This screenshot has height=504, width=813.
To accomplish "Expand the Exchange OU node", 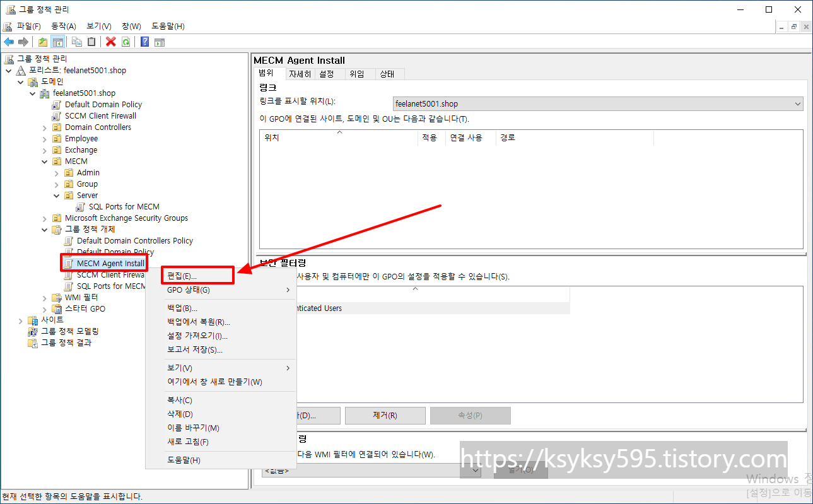I will (45, 150).
